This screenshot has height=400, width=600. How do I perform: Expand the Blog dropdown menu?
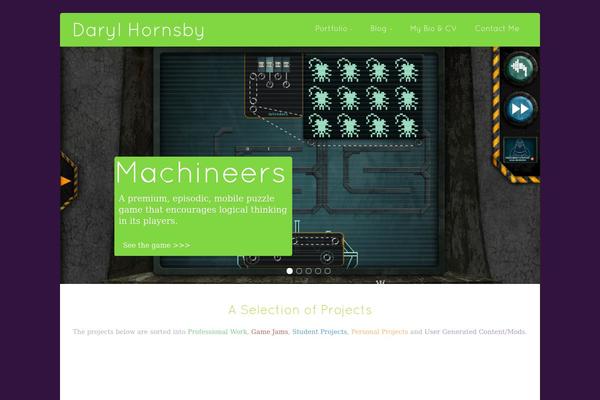(x=381, y=28)
